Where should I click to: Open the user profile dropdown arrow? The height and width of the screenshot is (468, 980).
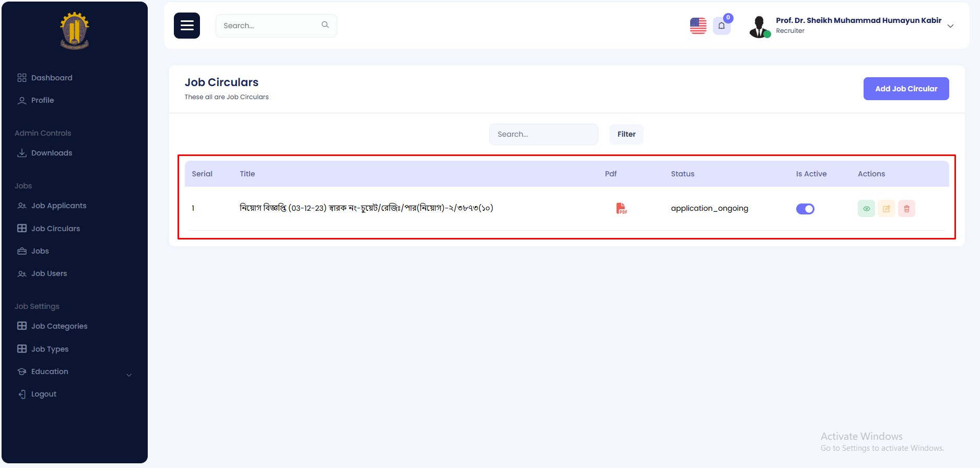coord(950,26)
